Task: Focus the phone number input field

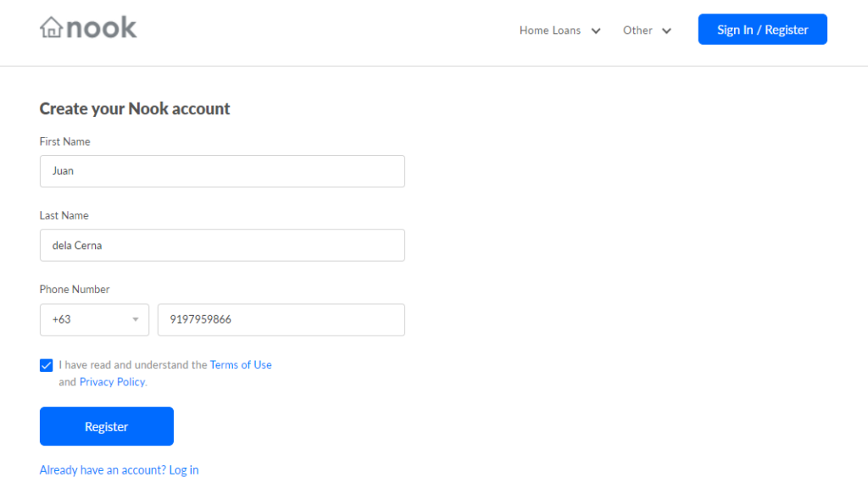Action: (x=281, y=319)
